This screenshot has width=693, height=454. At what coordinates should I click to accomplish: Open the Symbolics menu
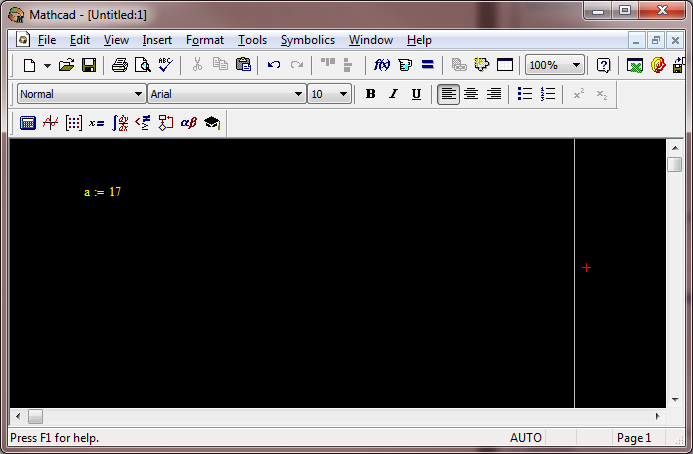pyautogui.click(x=308, y=40)
